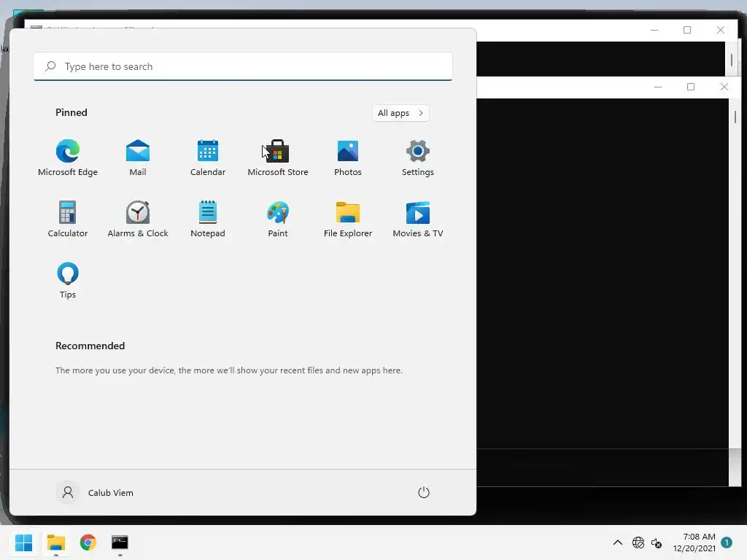Open the clock showing 7:08 AM
This screenshot has height=560, width=747.
coord(694,542)
